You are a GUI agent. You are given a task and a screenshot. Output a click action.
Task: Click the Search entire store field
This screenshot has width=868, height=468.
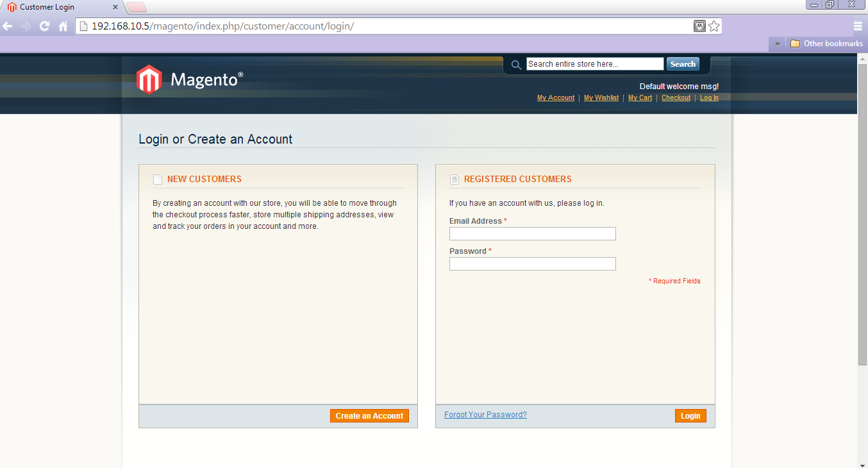click(x=595, y=64)
